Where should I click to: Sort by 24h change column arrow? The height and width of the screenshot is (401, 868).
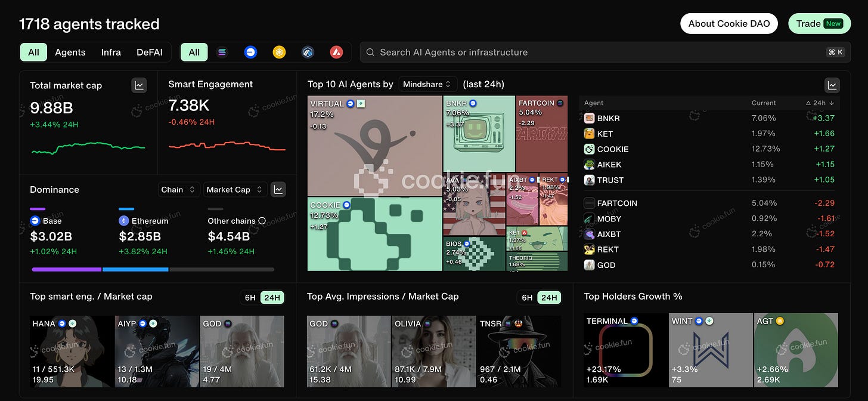pyautogui.click(x=832, y=103)
